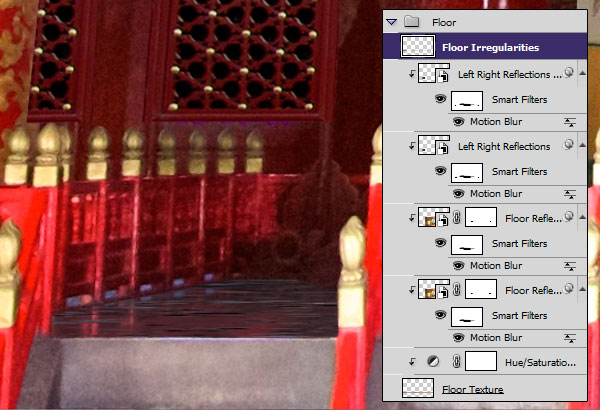Open Motion Blur blending options under untruncated 'Left Right Reflections'

point(569,194)
